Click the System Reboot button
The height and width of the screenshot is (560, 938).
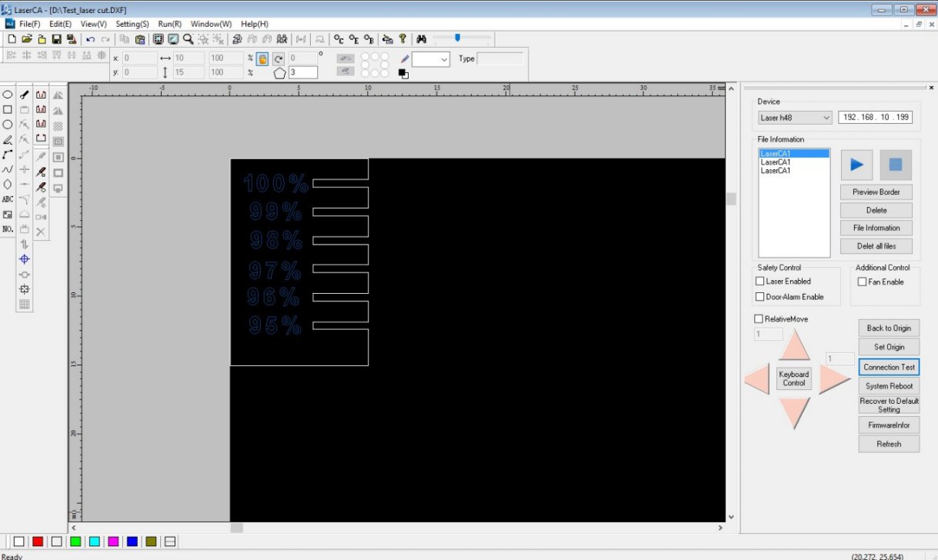coord(889,386)
